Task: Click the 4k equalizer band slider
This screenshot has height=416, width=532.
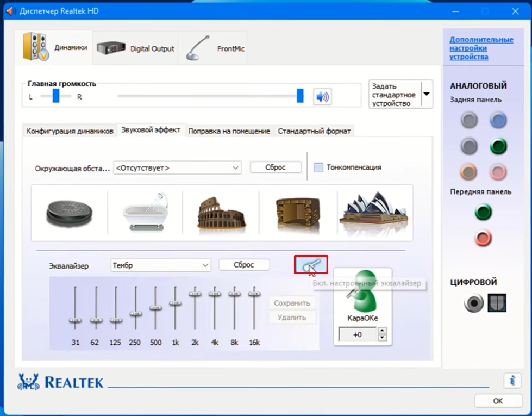Action: coord(215,308)
